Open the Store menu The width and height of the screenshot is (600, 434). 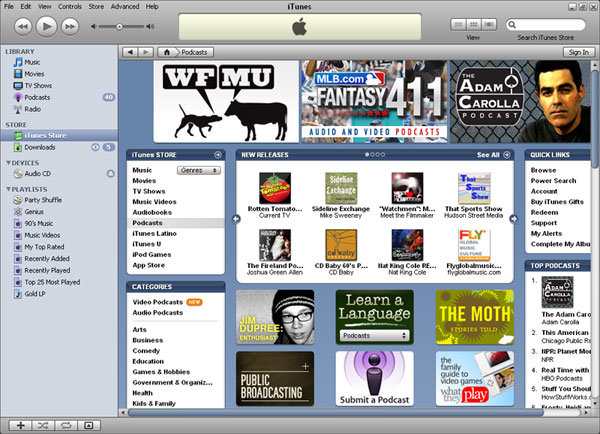pyautogui.click(x=96, y=7)
